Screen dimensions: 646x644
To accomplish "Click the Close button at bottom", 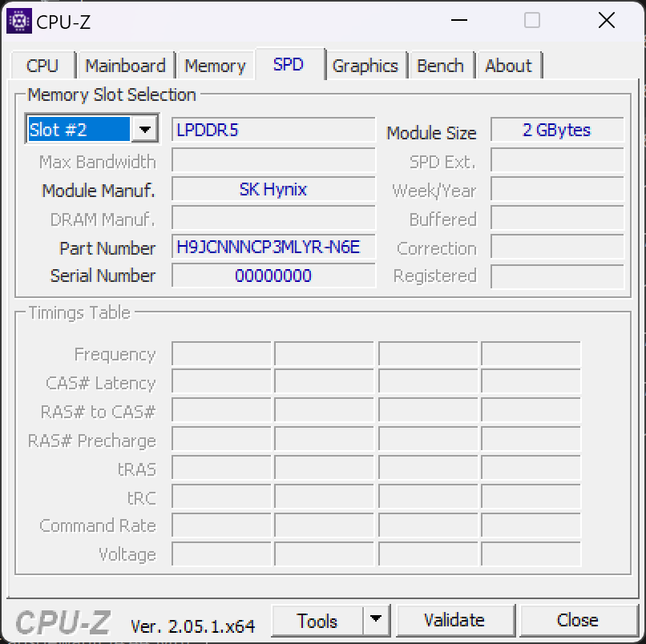I will point(578,620).
